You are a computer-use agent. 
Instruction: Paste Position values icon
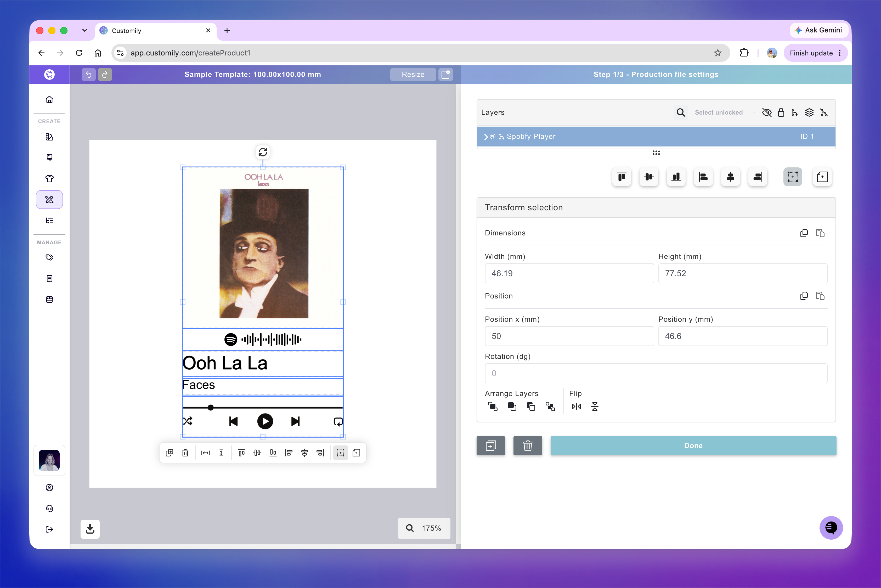click(820, 296)
